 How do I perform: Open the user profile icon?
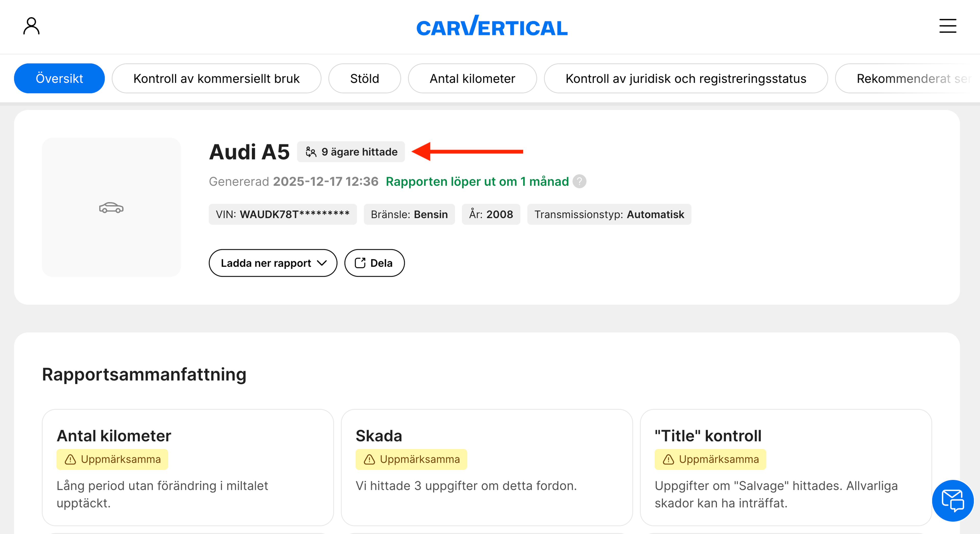(x=31, y=26)
